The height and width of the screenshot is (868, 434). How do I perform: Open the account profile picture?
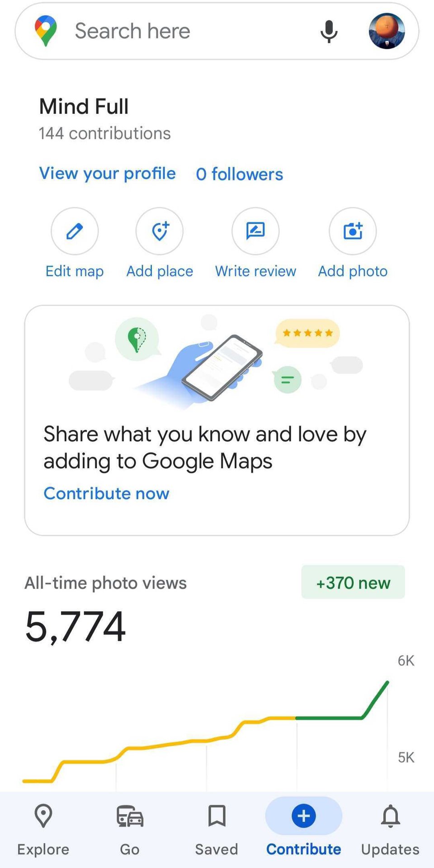(387, 31)
